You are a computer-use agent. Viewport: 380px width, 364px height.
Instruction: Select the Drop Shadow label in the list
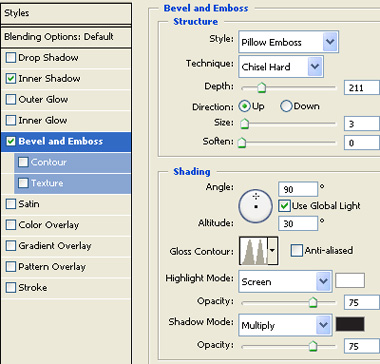48,58
